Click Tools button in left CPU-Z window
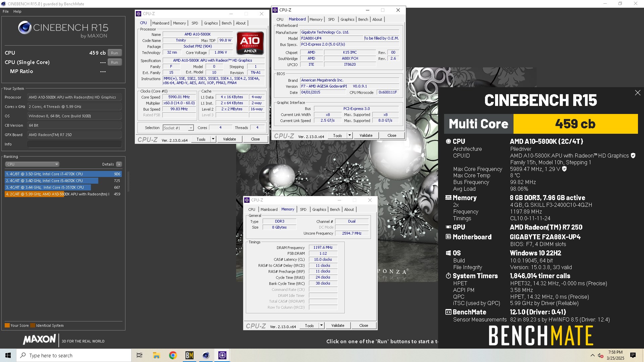The width and height of the screenshot is (644, 362). [201, 139]
